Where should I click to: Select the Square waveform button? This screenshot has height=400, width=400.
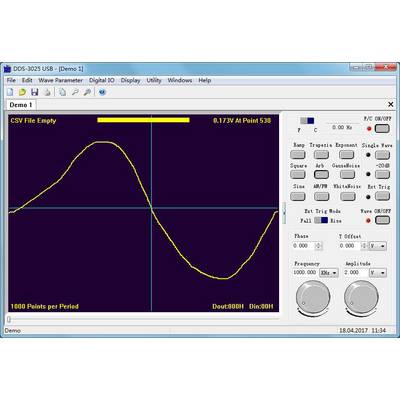pyautogui.click(x=298, y=174)
